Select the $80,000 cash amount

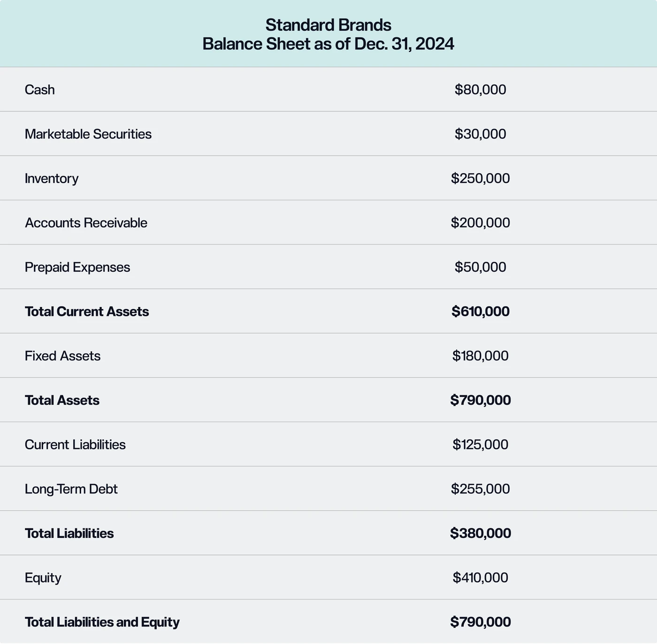[x=480, y=90]
